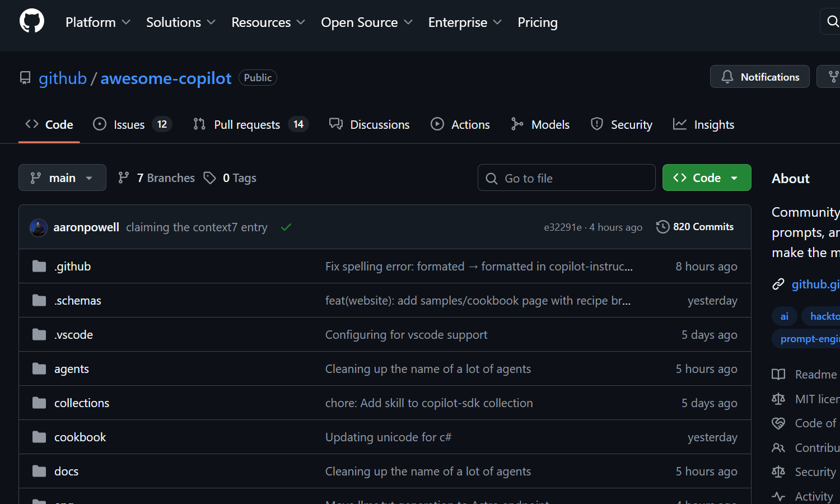Select the 'ai' topic tag
Screen dimensions: 840x504
pos(784,316)
